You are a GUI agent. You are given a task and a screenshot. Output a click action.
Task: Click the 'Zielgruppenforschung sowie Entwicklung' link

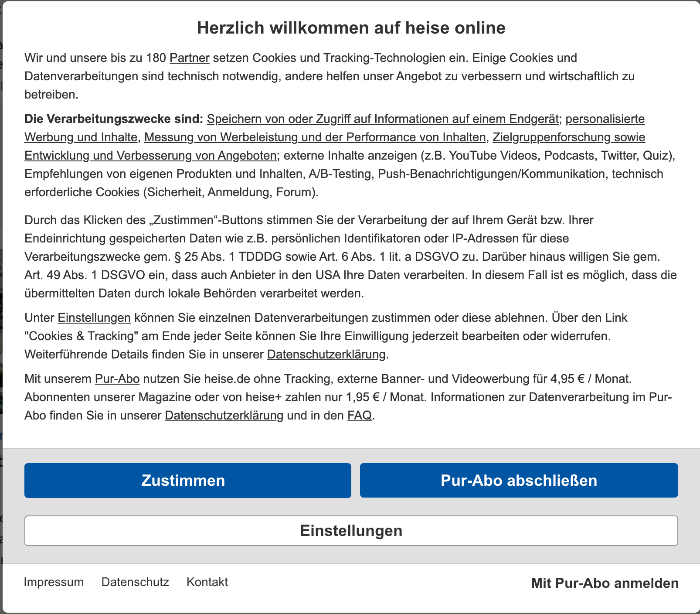pyautogui.click(x=568, y=137)
